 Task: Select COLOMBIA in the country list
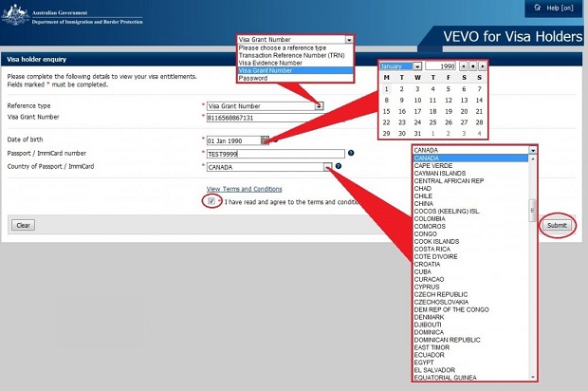point(471,218)
